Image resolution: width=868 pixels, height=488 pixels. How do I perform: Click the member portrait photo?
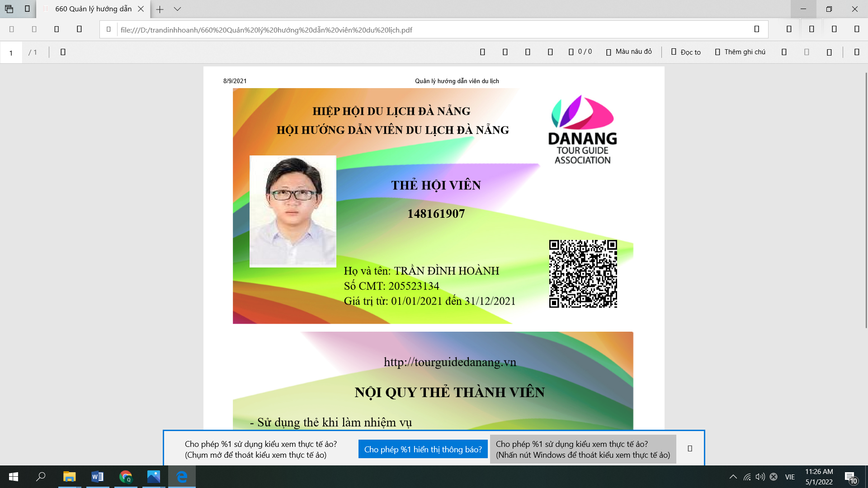(x=292, y=211)
